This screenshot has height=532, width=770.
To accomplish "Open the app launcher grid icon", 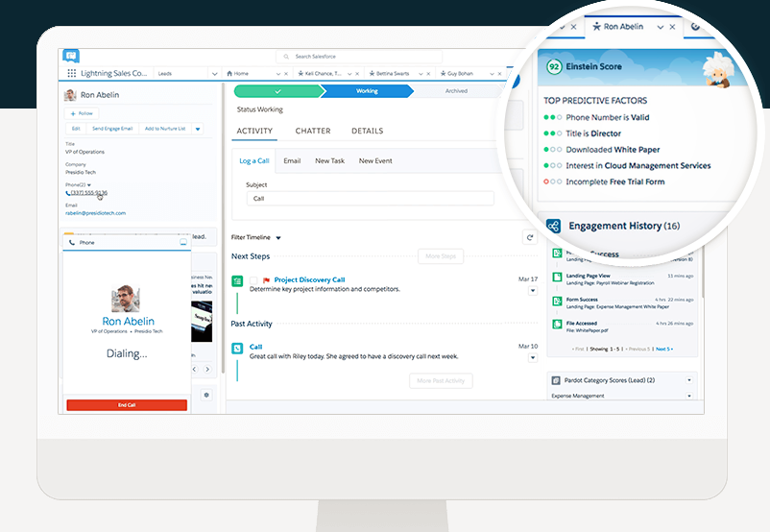I will [71, 73].
